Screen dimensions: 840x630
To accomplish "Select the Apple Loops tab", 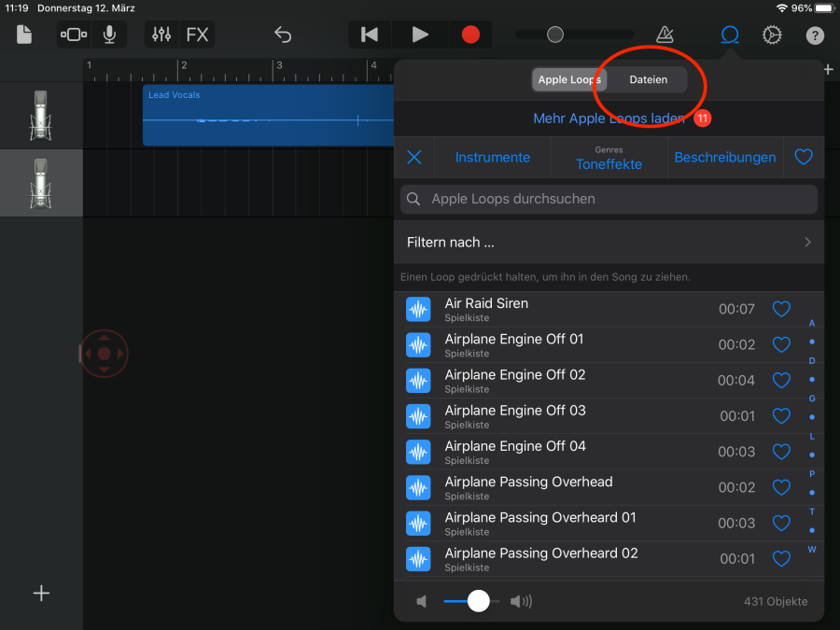I will [x=568, y=79].
